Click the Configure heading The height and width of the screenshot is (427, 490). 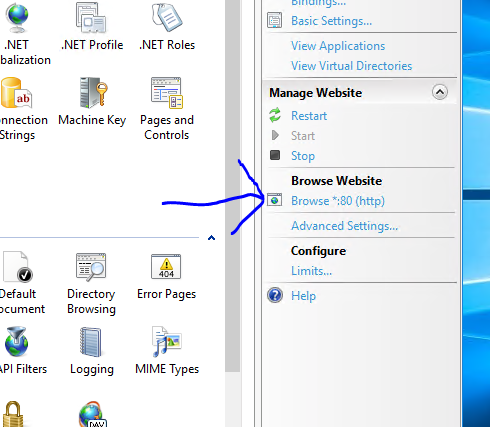tap(318, 251)
